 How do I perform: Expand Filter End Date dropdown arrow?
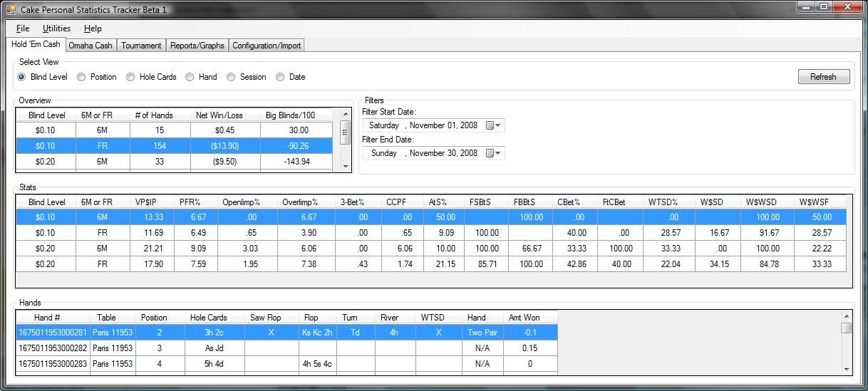coord(498,153)
